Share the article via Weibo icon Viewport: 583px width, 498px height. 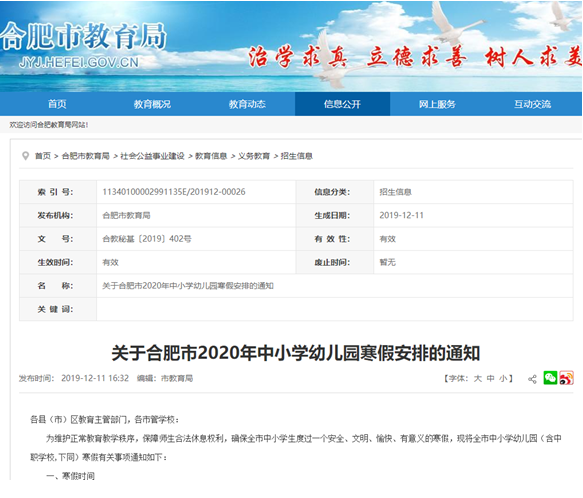[x=566, y=378]
